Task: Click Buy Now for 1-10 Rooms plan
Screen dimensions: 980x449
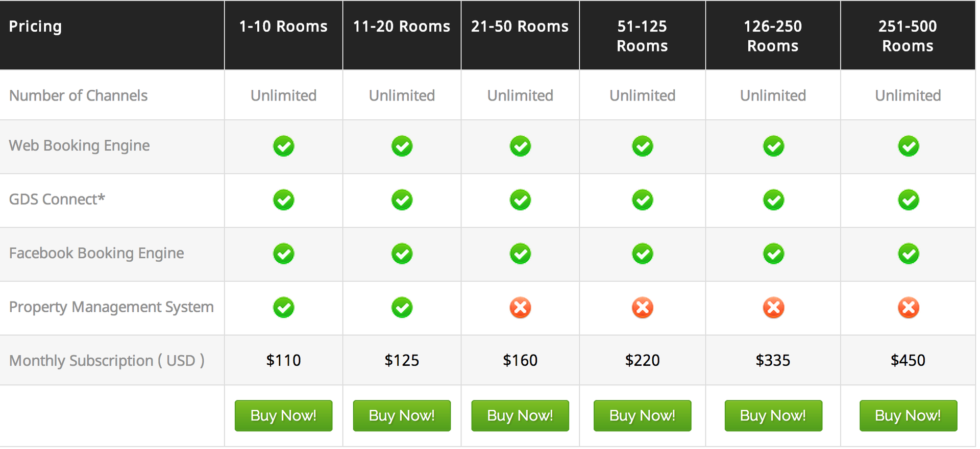Action: point(283,416)
